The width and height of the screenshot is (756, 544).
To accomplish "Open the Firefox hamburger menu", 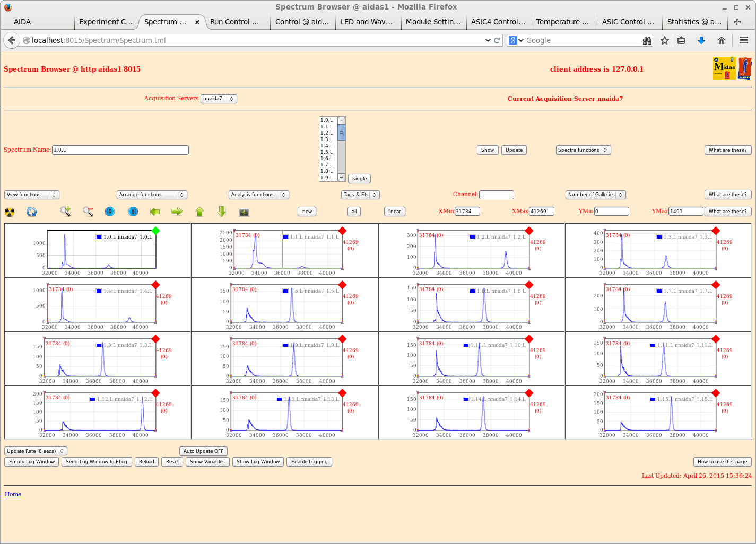I will [x=744, y=40].
